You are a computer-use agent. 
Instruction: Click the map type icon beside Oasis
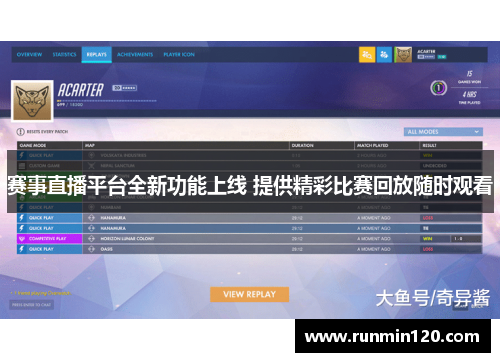pos(91,249)
